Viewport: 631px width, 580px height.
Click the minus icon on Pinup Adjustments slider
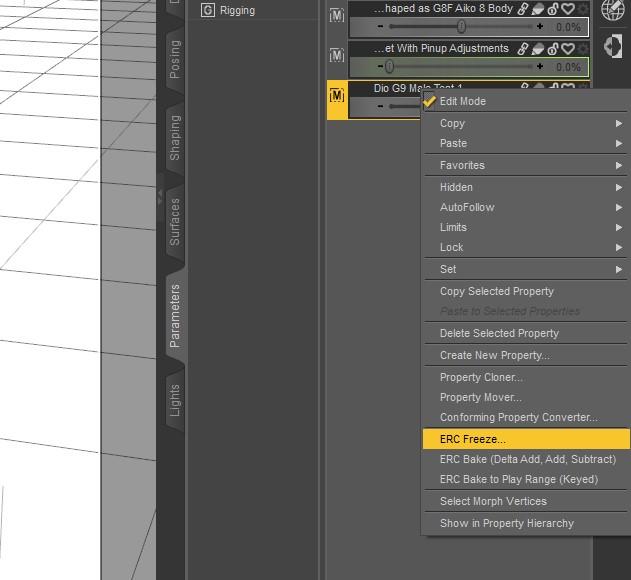click(380, 66)
